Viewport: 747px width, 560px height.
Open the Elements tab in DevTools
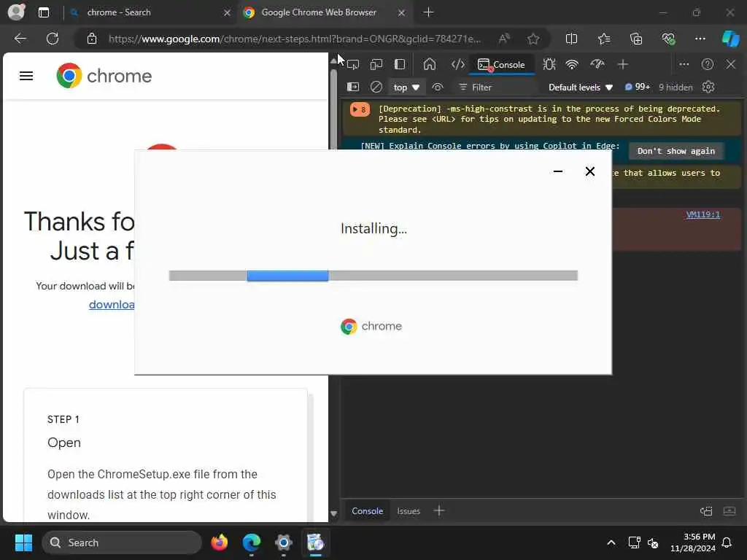pyautogui.click(x=458, y=64)
